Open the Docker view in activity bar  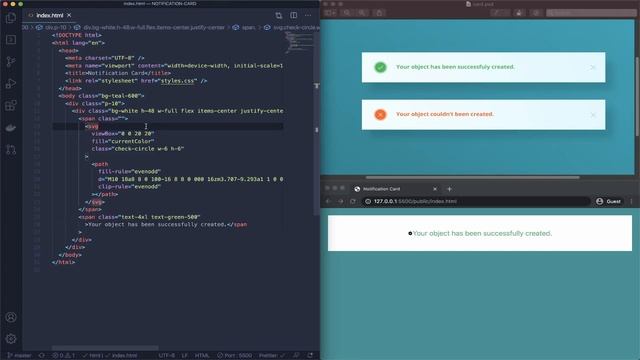[11, 128]
